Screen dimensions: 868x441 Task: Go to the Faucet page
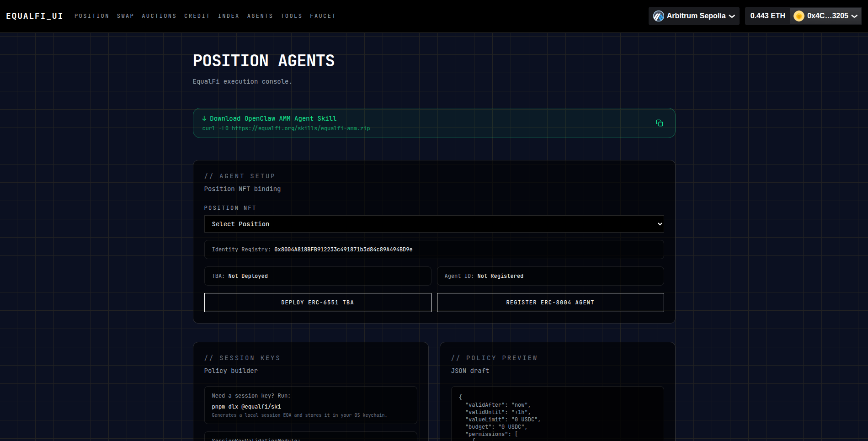[323, 16]
